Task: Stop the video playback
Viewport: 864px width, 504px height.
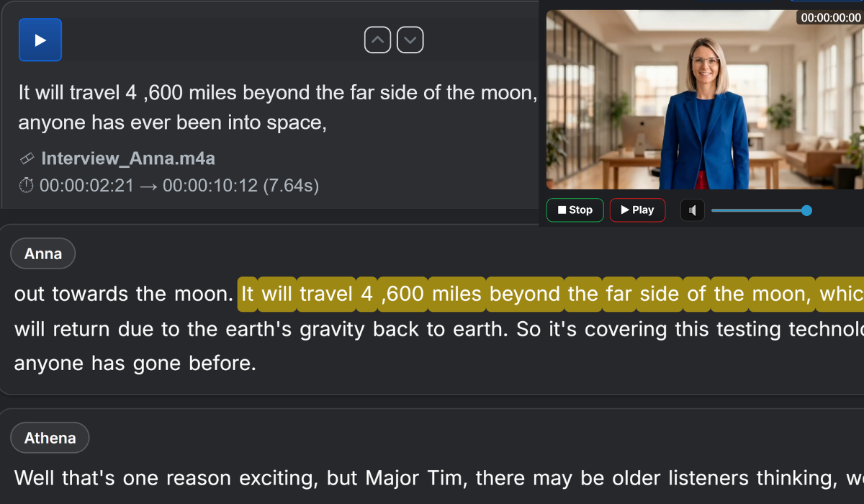Action: [x=575, y=210]
